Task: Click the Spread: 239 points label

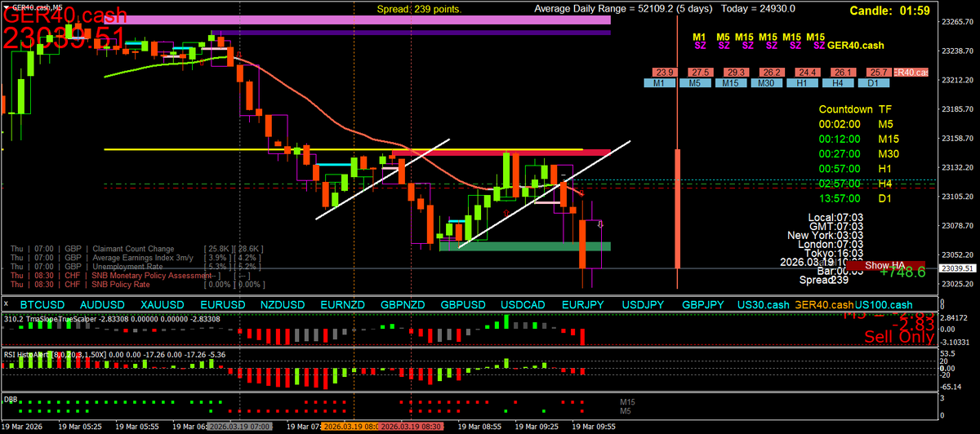Action: click(419, 9)
